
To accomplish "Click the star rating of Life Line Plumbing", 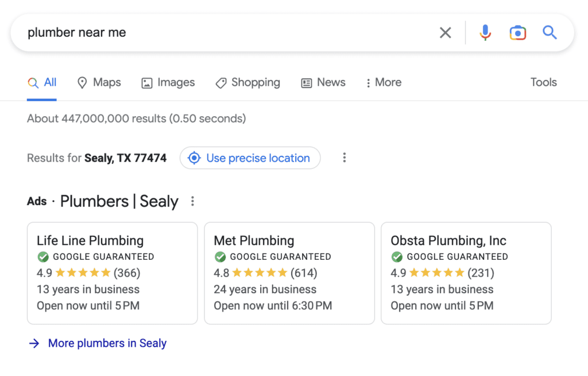I will point(83,273).
